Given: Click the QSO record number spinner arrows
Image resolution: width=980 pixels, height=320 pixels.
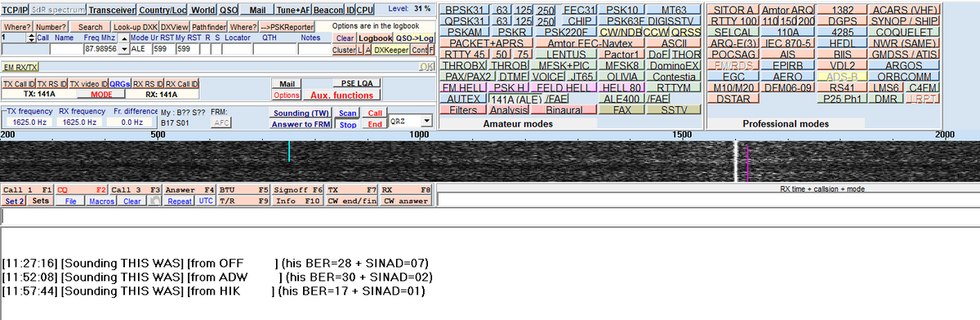Looking at the screenshot, I should (30, 38).
